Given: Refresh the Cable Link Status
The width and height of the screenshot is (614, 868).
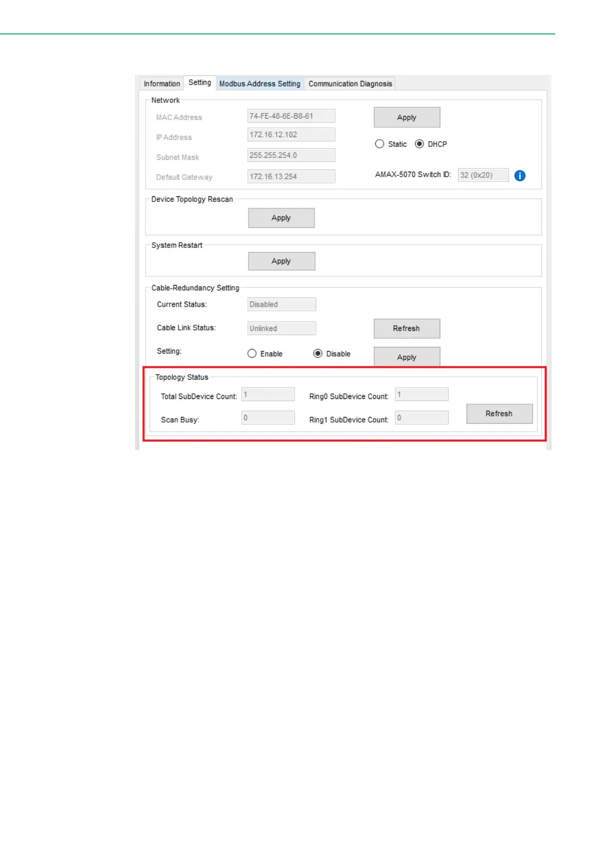Looking at the screenshot, I should (x=406, y=328).
